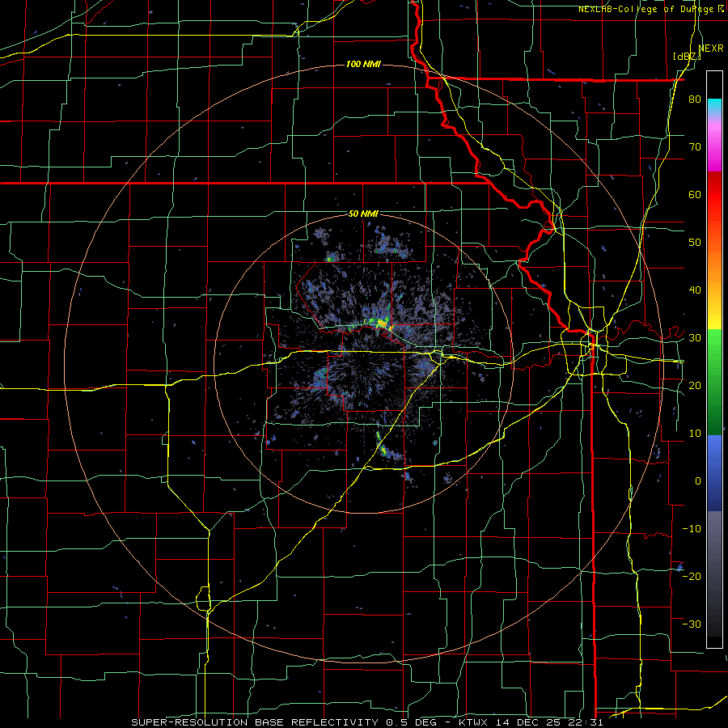The width and height of the screenshot is (728, 728).
Task: Click the [dBZ] unit label
Action: pyautogui.click(x=687, y=56)
